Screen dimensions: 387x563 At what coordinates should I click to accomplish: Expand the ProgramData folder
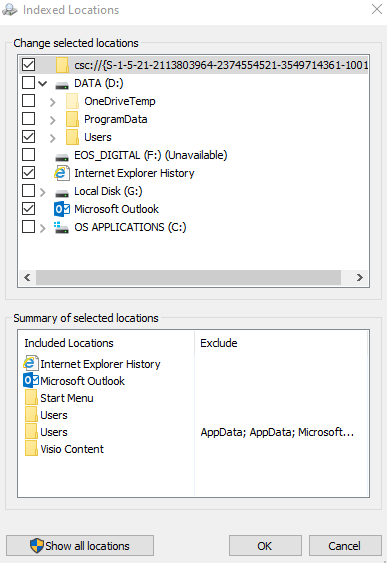(x=53, y=120)
